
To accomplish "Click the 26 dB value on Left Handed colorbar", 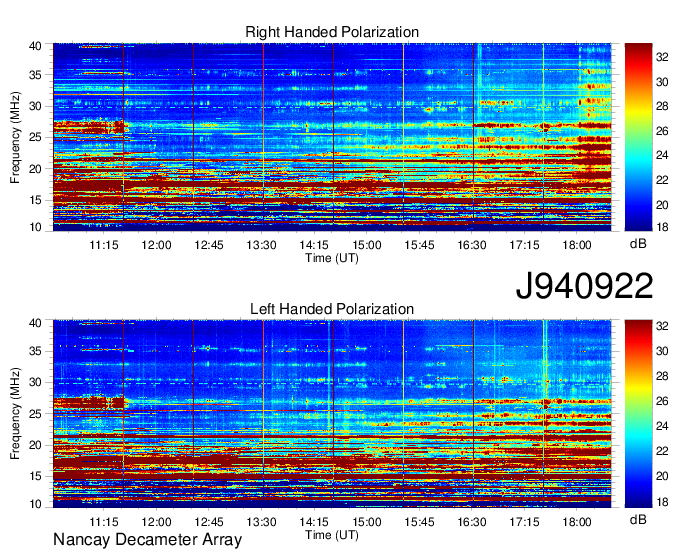I will [x=662, y=402].
